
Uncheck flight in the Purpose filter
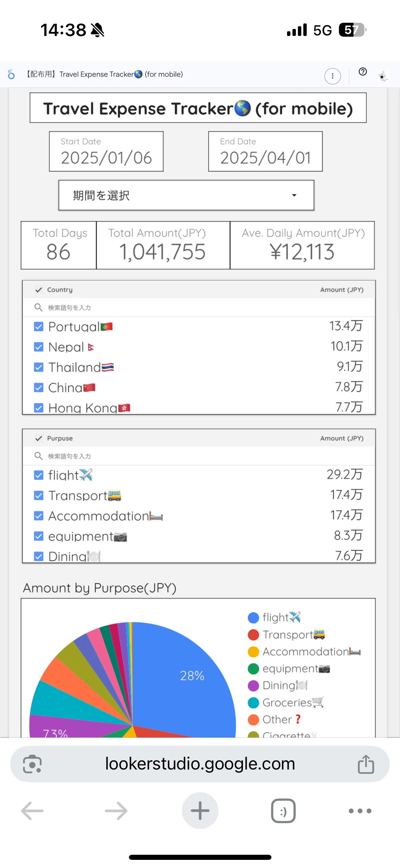pos(38,475)
